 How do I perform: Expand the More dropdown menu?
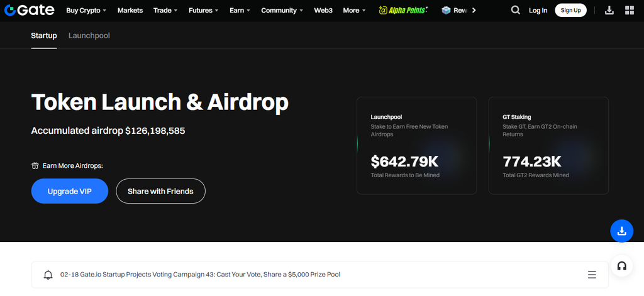(354, 10)
